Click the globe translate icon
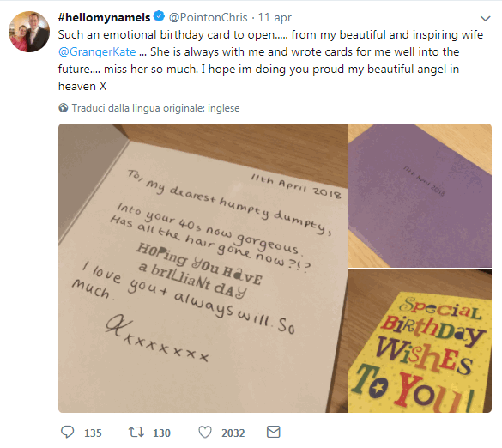Screen dimensions: 502x448 pos(64,108)
